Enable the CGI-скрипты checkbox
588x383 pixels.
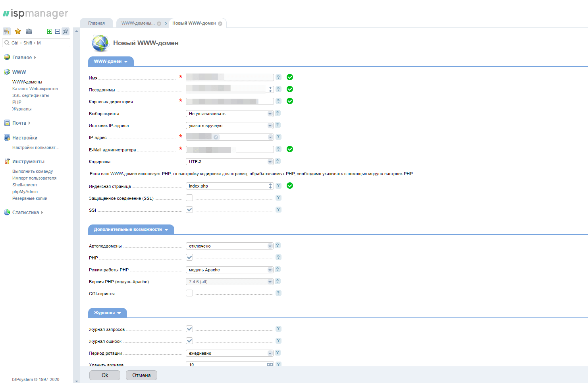(x=189, y=293)
